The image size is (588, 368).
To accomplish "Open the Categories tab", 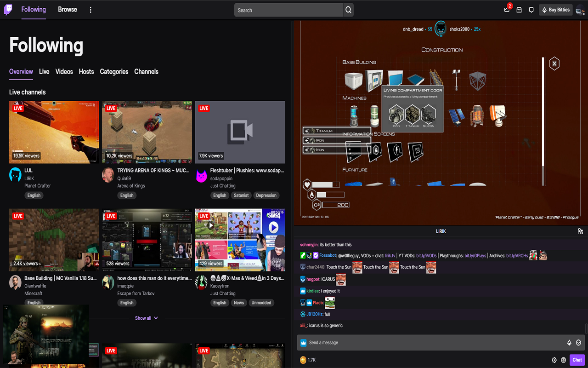I will coord(114,71).
